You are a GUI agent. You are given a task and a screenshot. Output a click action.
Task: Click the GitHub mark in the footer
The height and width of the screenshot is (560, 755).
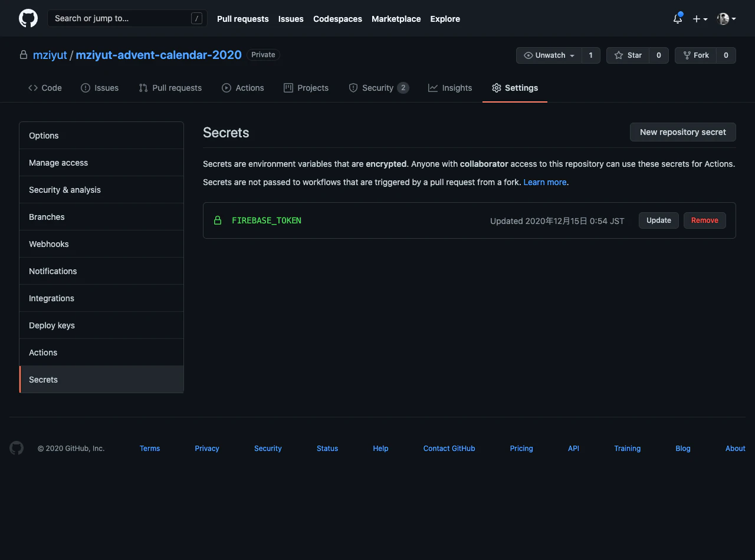tap(16, 448)
